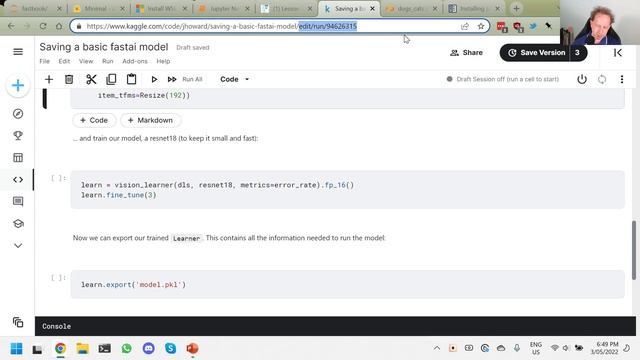640x360 pixels.
Task: Copy the cell with the copy icon
Action: pos(111,79)
